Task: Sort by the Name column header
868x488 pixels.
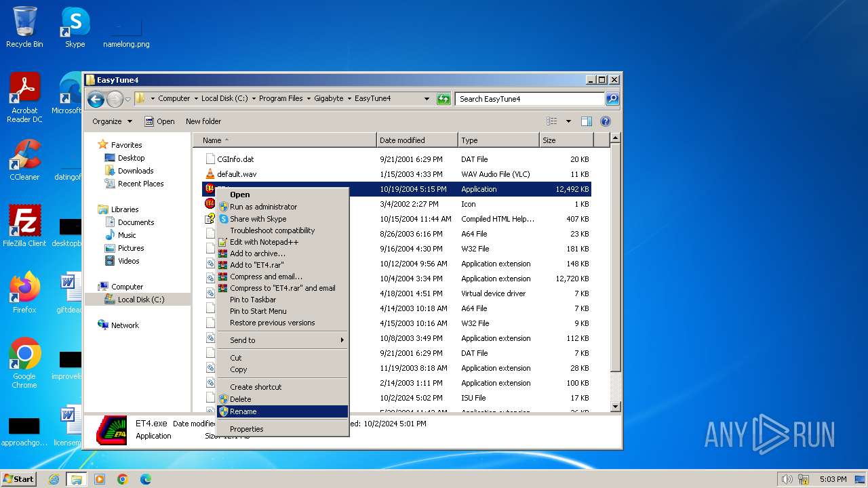Action: tap(285, 140)
